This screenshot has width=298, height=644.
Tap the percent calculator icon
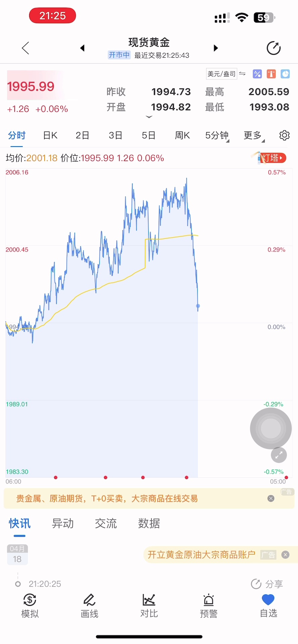257,74
